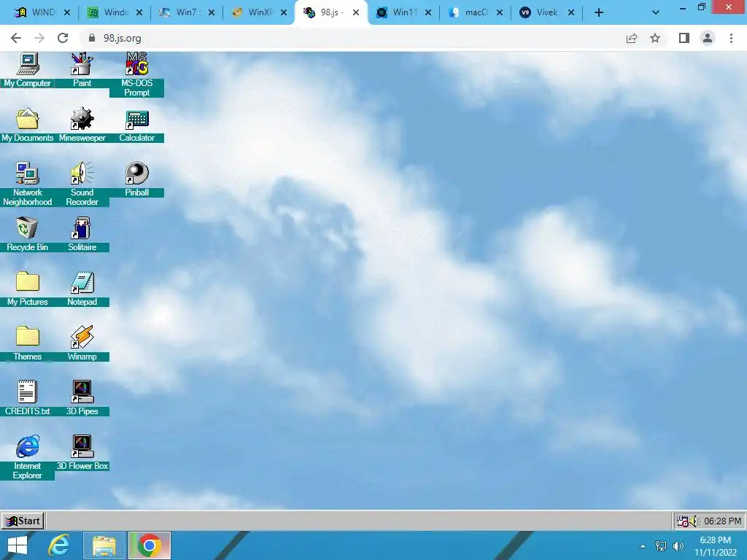Open the Themes folder
The width and height of the screenshot is (747, 560).
tap(27, 343)
